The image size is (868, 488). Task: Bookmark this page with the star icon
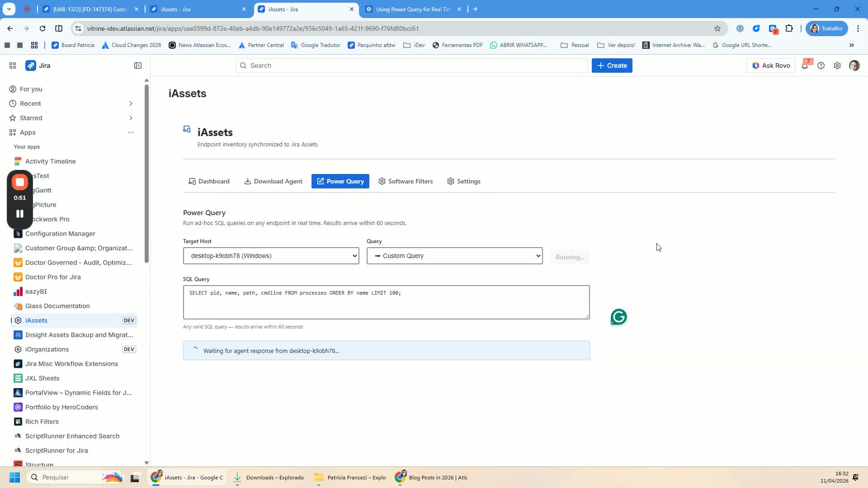(717, 28)
